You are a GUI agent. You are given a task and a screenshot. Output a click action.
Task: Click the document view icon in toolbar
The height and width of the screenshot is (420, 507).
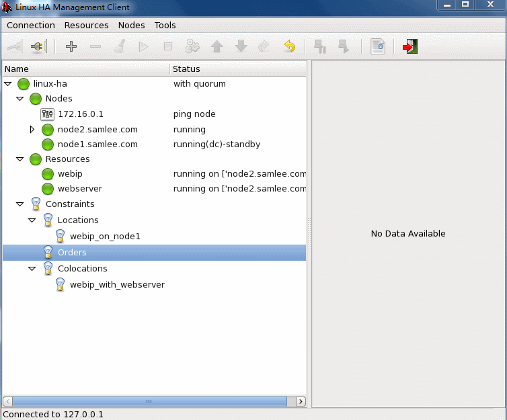[x=378, y=46]
